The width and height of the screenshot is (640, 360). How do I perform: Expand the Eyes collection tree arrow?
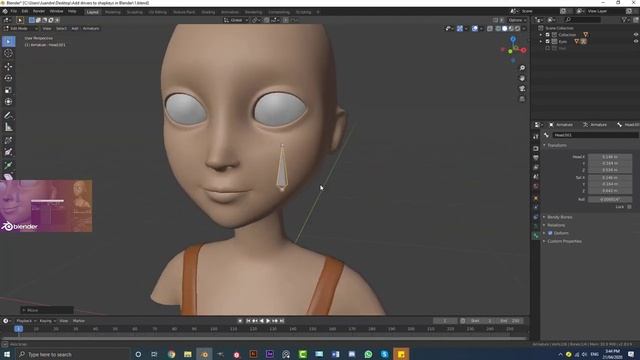point(541,41)
